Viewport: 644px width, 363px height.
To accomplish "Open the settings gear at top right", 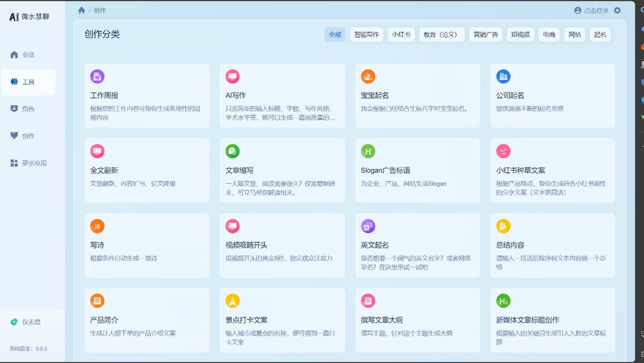I will coord(618,10).
